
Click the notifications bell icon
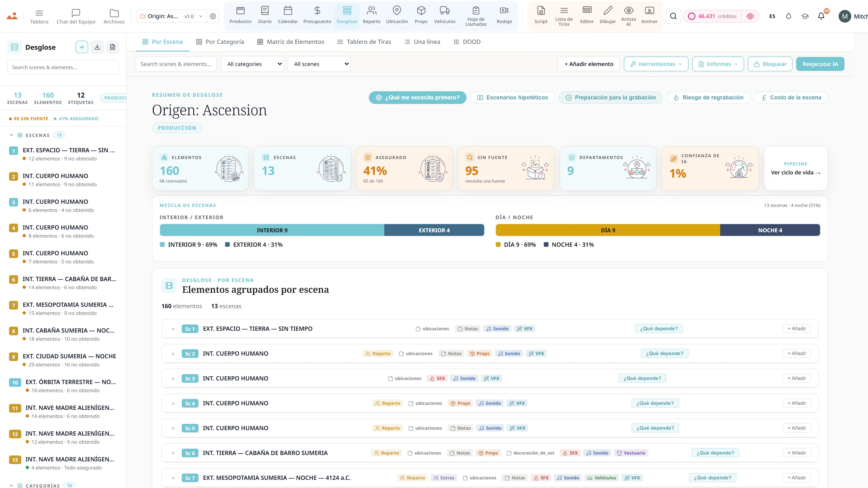pyautogui.click(x=821, y=16)
